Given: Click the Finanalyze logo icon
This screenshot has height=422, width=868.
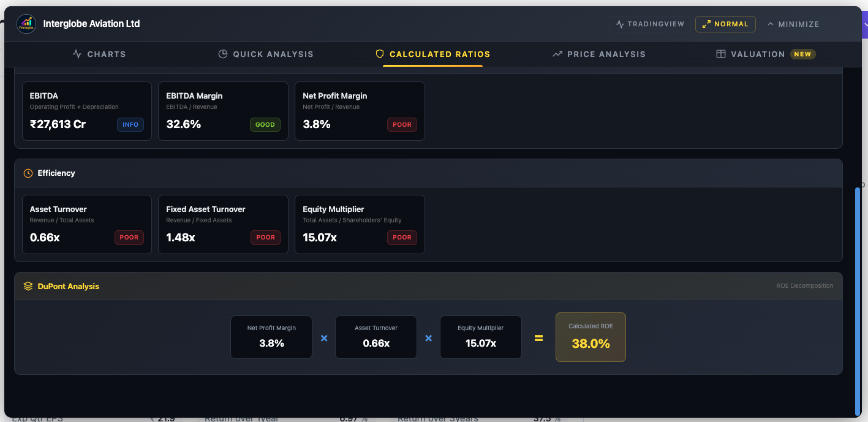Looking at the screenshot, I should [26, 23].
